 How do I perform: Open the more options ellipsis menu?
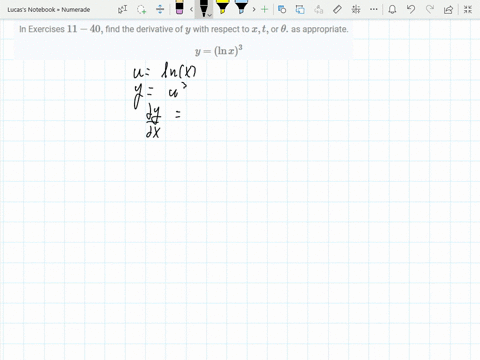(374, 9)
